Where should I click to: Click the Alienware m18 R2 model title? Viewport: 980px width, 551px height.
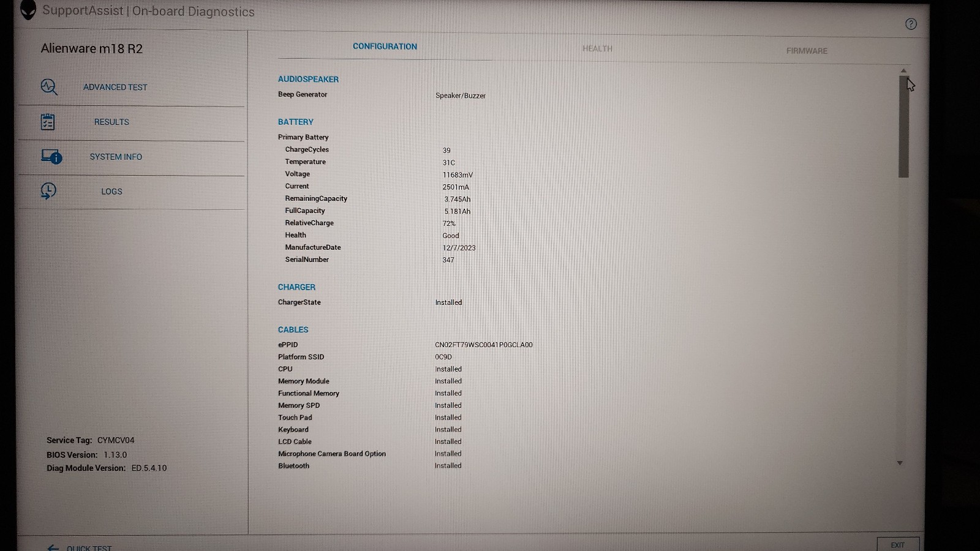tap(91, 48)
